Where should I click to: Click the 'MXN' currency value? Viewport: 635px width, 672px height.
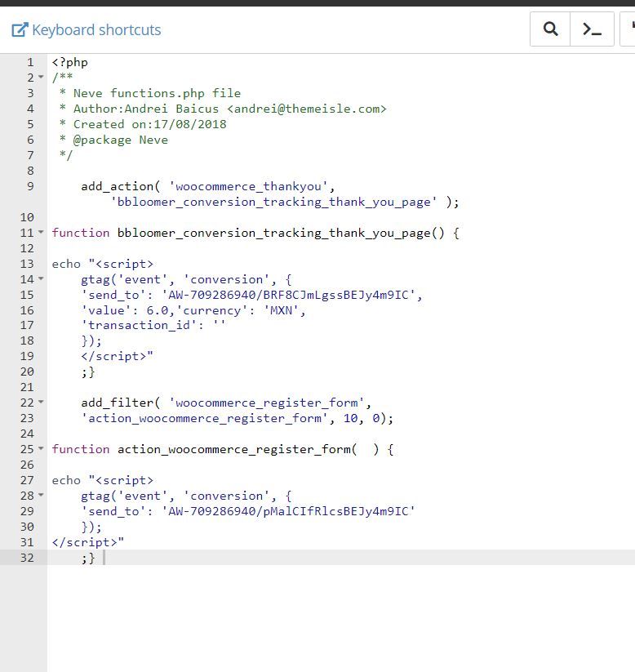[281, 310]
